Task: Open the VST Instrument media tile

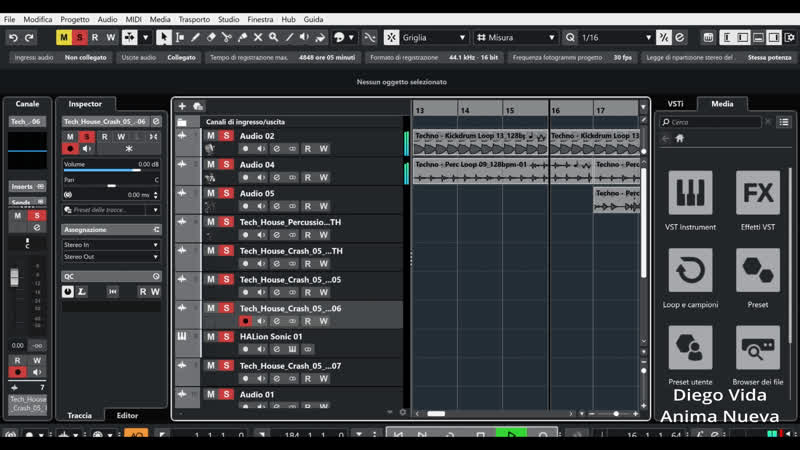Action: click(690, 193)
